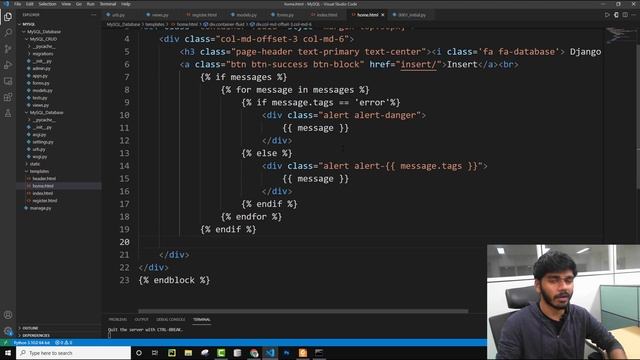This screenshot has height=360, width=640.
Task: Open Chrome from the taskbar
Action: click(254, 353)
